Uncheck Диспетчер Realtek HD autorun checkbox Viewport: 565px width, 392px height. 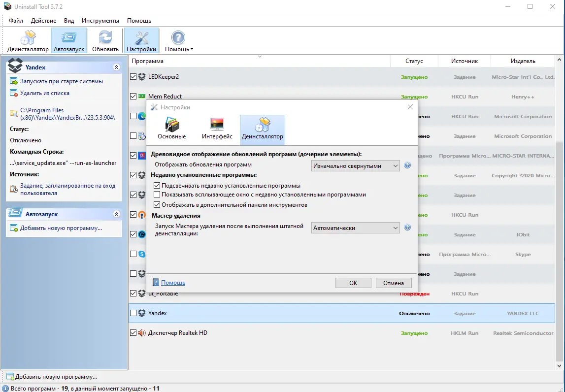point(133,332)
